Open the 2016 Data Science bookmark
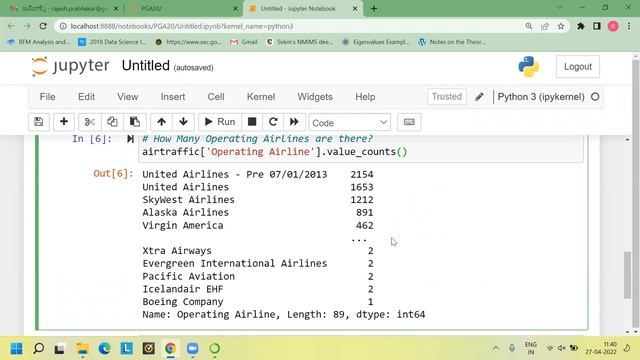 pyautogui.click(x=112, y=42)
